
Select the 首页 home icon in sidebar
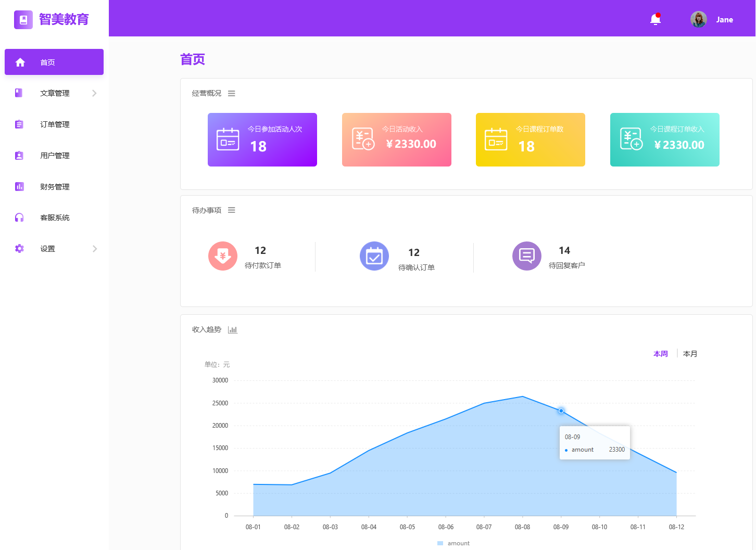pyautogui.click(x=20, y=62)
